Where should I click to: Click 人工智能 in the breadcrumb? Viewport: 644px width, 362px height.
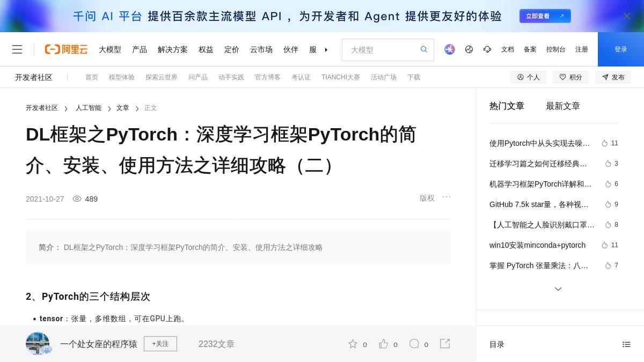(89, 108)
